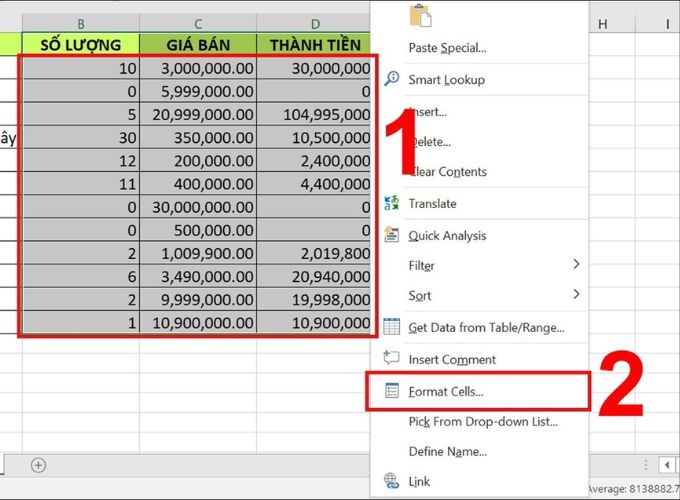Select column C header
Viewport: 680px width, 500px height.
point(198,23)
